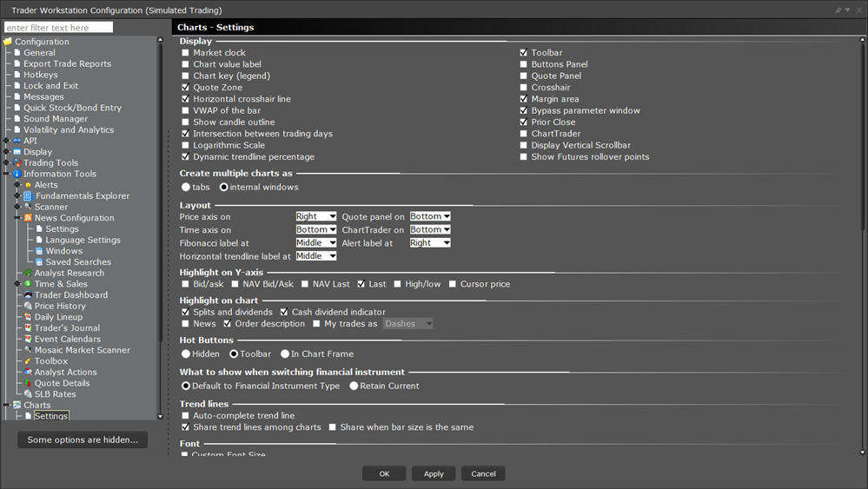Click the Saved Searches icon
Image resolution: width=868 pixels, height=489 pixels.
39,261
